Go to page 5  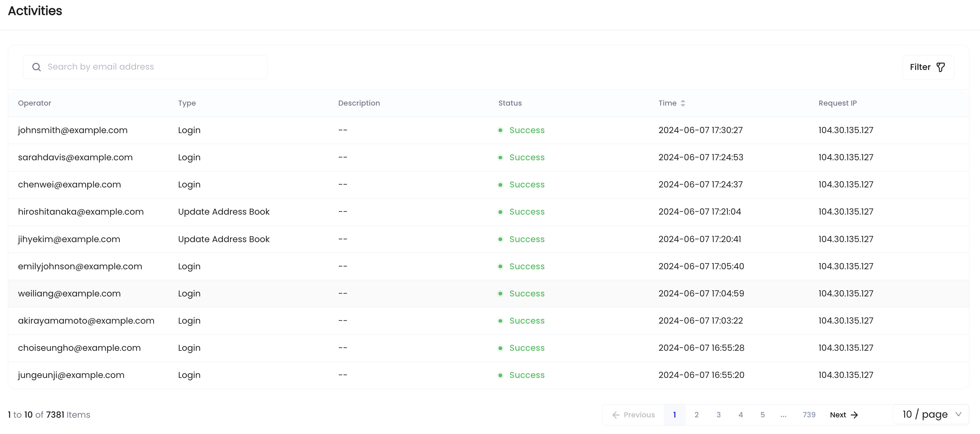763,415
